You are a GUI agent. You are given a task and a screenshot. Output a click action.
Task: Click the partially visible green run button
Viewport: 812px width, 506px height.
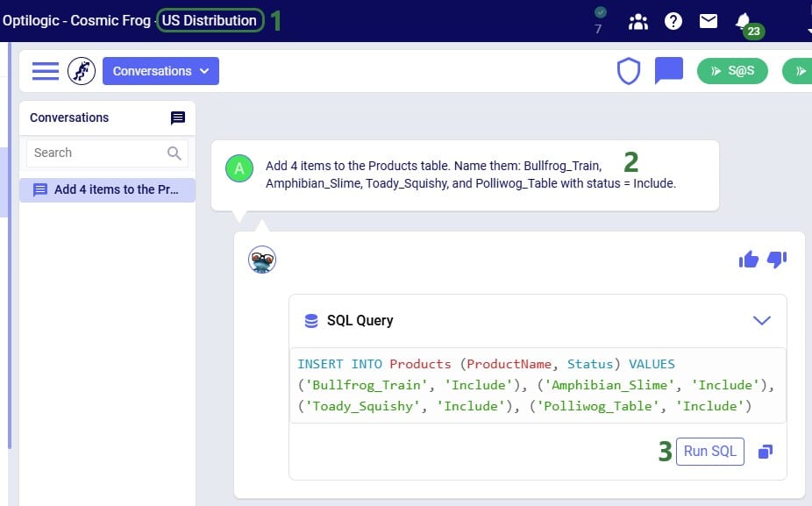click(x=797, y=71)
